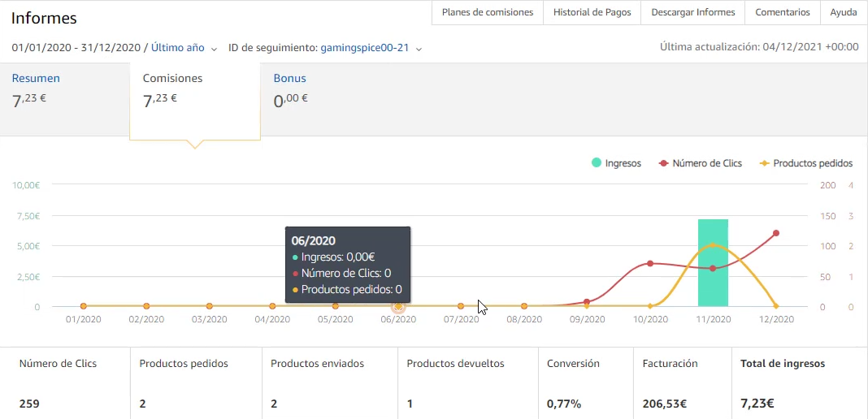This screenshot has width=868, height=419.
Task: Expand the Último año date range dropdown
Action: tap(184, 48)
